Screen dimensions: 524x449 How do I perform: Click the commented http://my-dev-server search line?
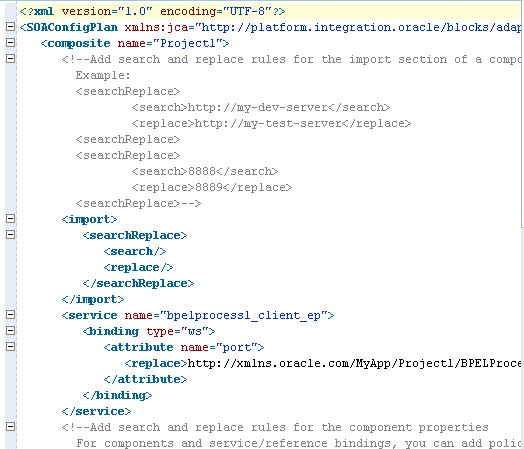(261, 107)
